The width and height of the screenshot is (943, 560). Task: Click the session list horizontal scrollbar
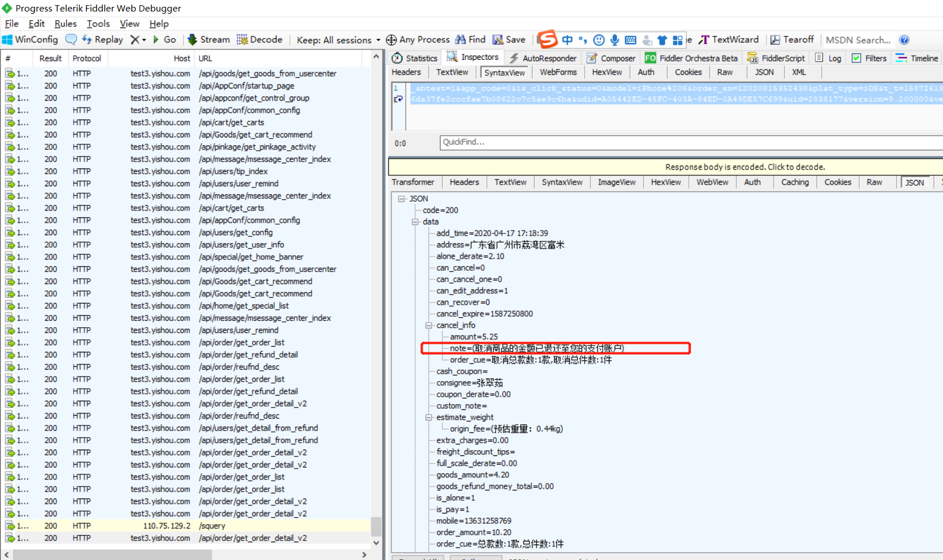[112, 555]
